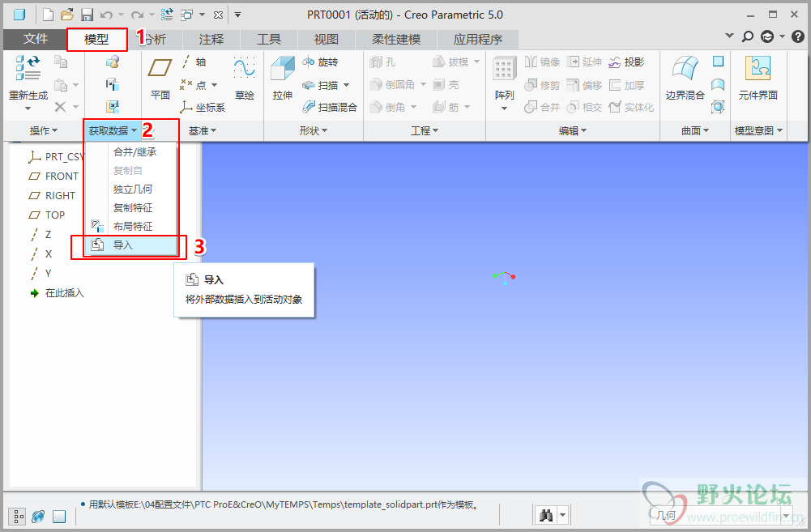Image resolution: width=811 pixels, height=532 pixels.
Task: Start a 草绘 sketch
Action: pyautogui.click(x=244, y=79)
